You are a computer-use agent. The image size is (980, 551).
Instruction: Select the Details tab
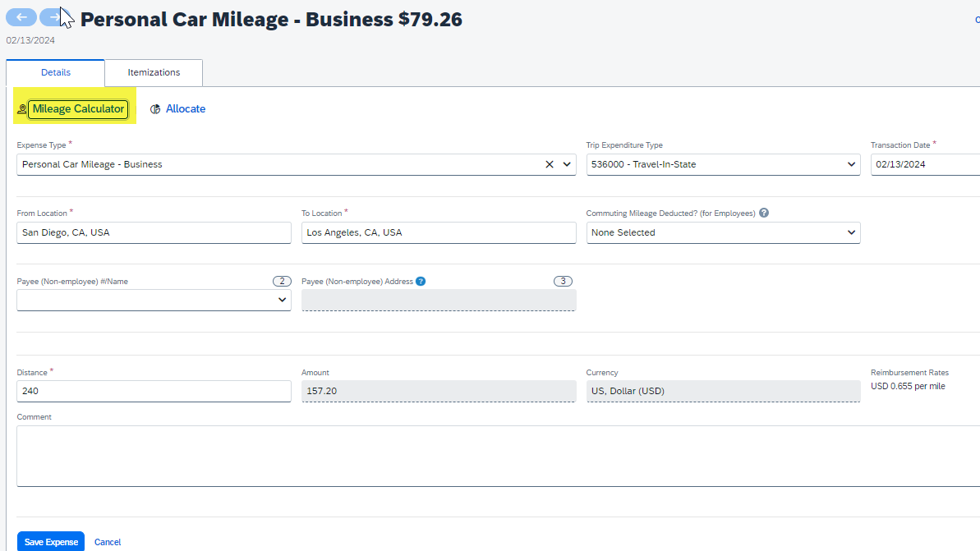click(x=56, y=72)
